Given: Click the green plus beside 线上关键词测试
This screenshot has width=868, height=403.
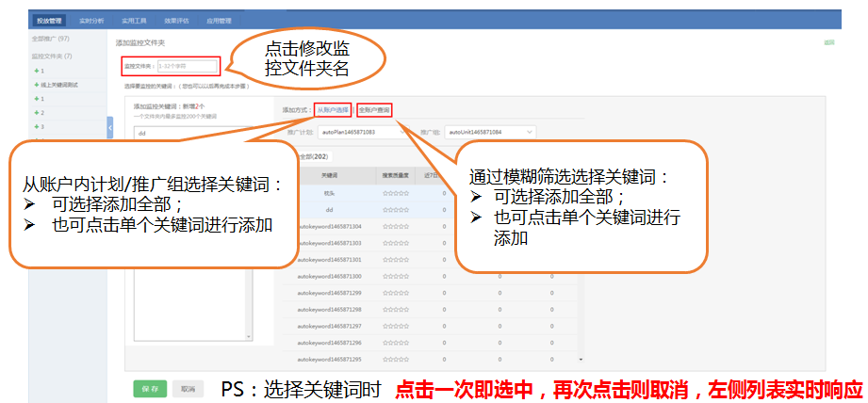Looking at the screenshot, I should [x=37, y=85].
